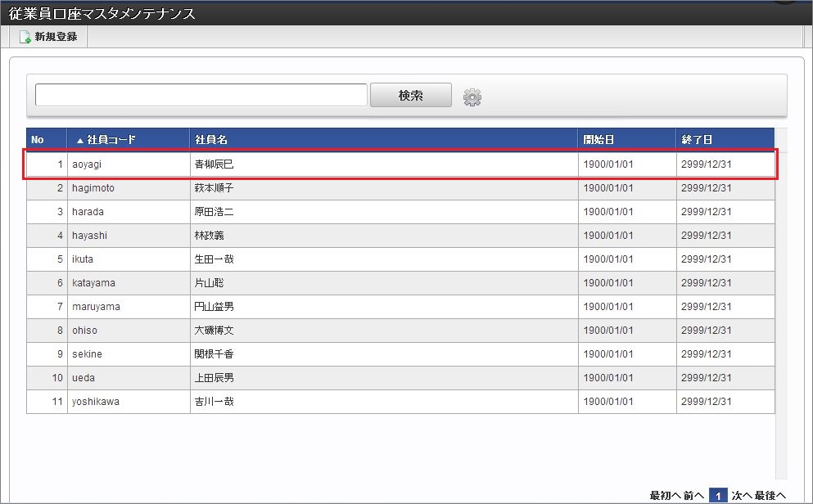813x504 pixels.
Task: Click the table vertical scrollbar
Action: click(x=781, y=304)
